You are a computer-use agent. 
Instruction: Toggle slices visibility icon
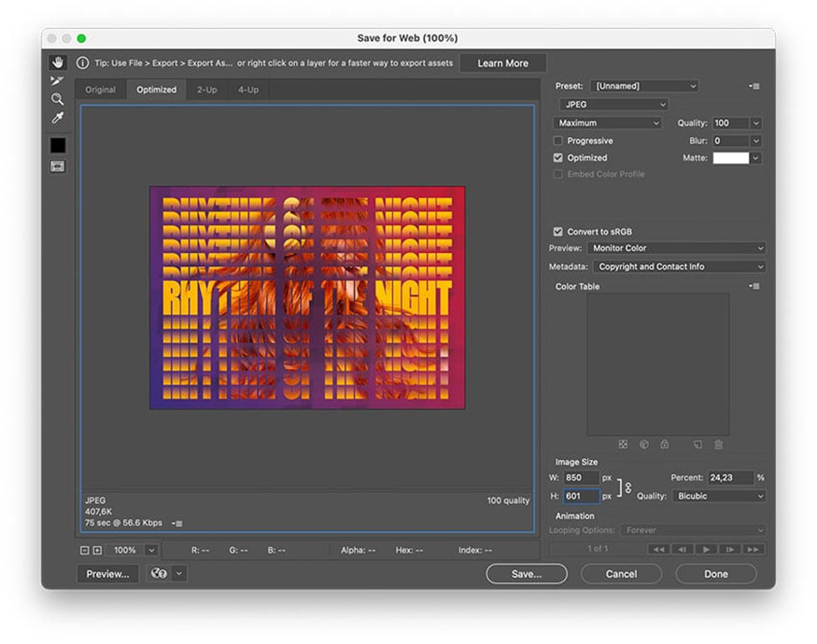click(58, 166)
